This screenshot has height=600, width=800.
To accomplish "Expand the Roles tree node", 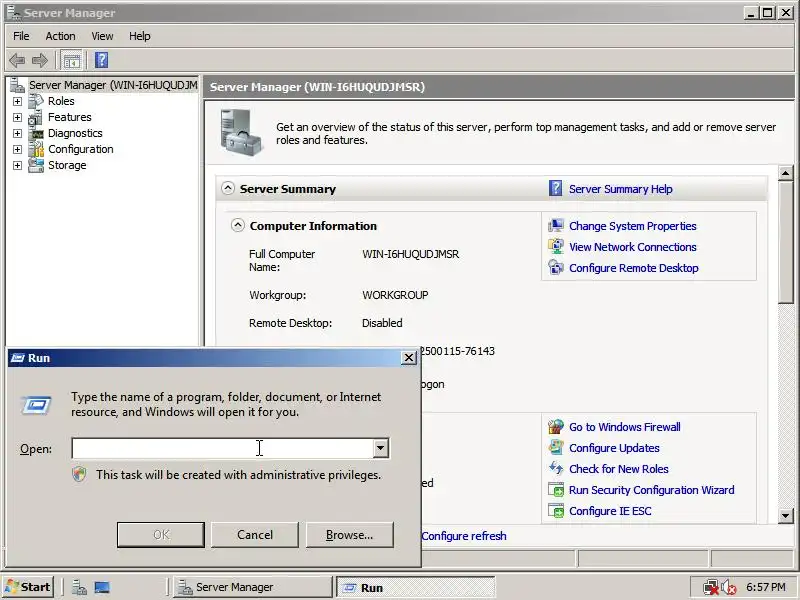I will tap(17, 102).
